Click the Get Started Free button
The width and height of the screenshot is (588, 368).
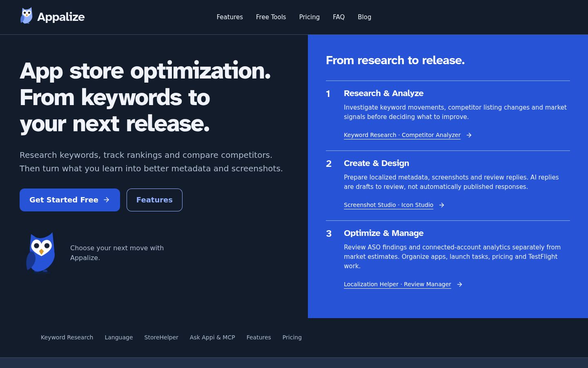70,200
